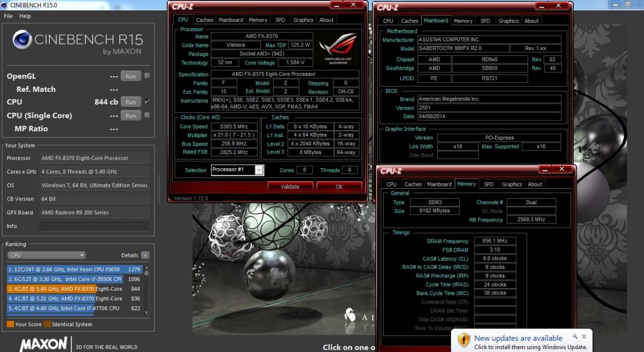Select the Core i7-3930K ranking entry
The width and height of the screenshot is (644, 352).
click(74, 279)
